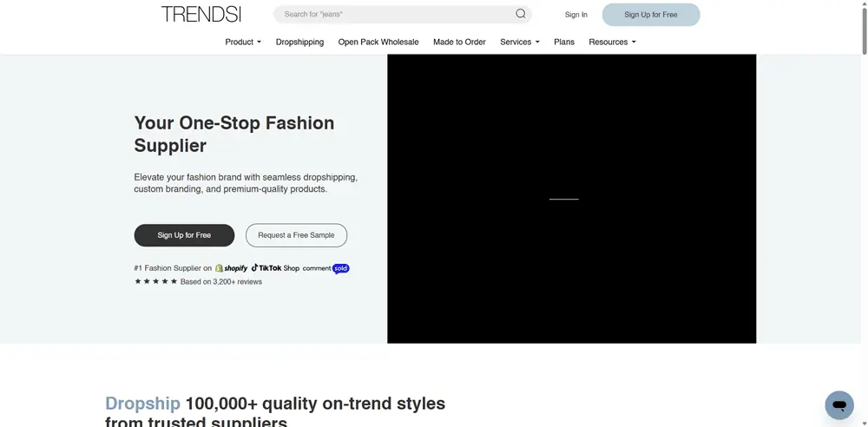Click header Sign Up for Free button

[x=651, y=15]
